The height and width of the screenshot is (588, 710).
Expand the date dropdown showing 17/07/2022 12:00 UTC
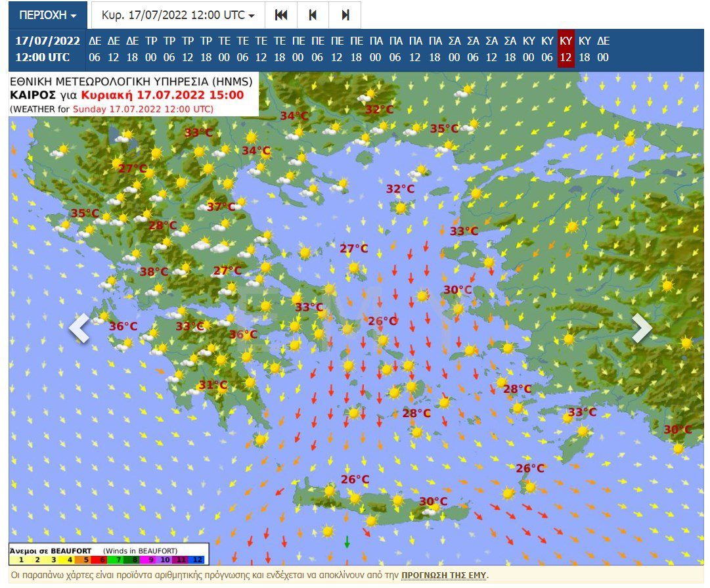click(x=178, y=15)
